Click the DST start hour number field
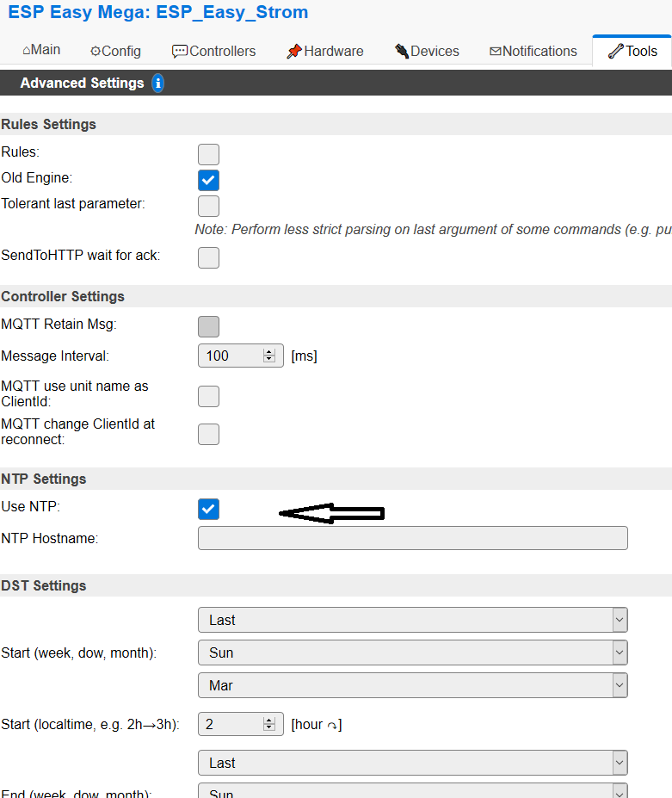 pos(241,724)
